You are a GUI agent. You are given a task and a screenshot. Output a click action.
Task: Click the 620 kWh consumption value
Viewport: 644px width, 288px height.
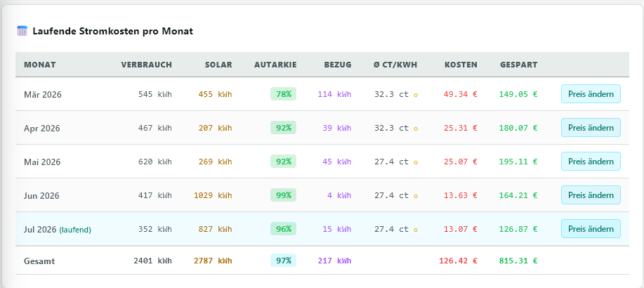click(x=155, y=162)
